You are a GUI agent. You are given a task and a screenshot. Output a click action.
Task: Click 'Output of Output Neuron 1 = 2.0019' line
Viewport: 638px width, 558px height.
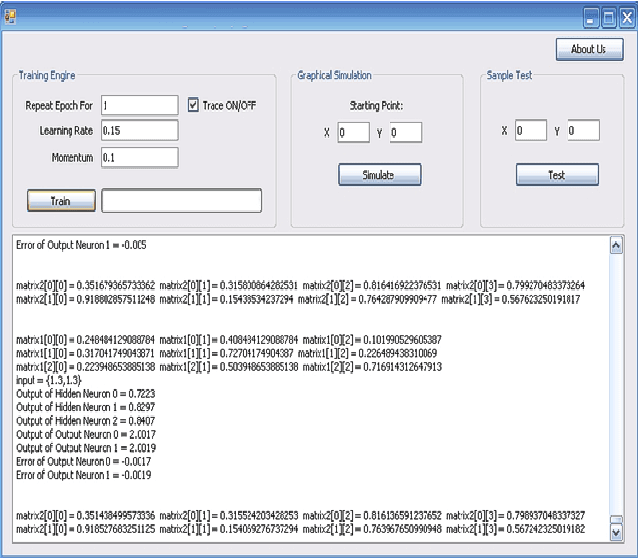coord(86,448)
